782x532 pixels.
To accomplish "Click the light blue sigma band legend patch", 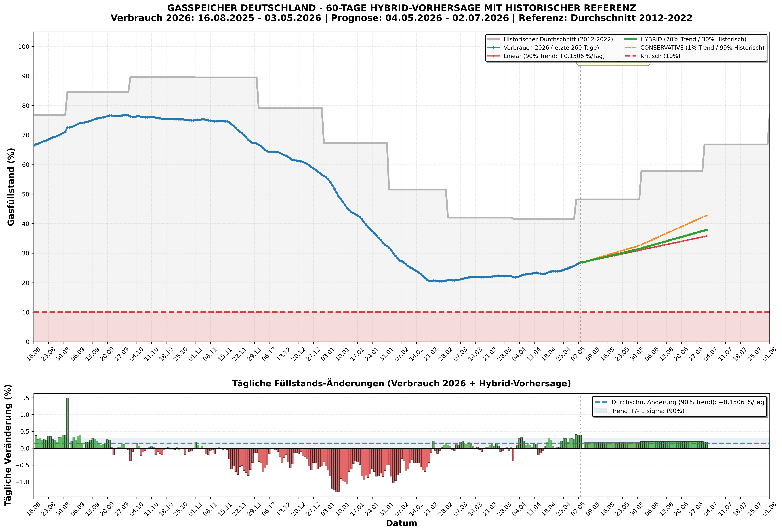I will point(601,411).
